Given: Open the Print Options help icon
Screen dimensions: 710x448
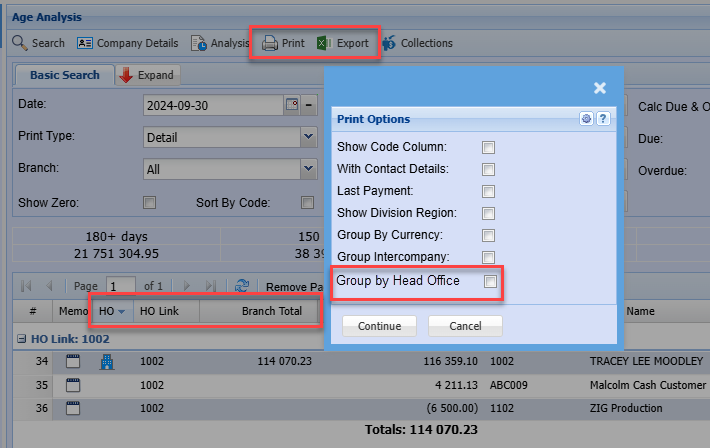Looking at the screenshot, I should click(x=603, y=119).
